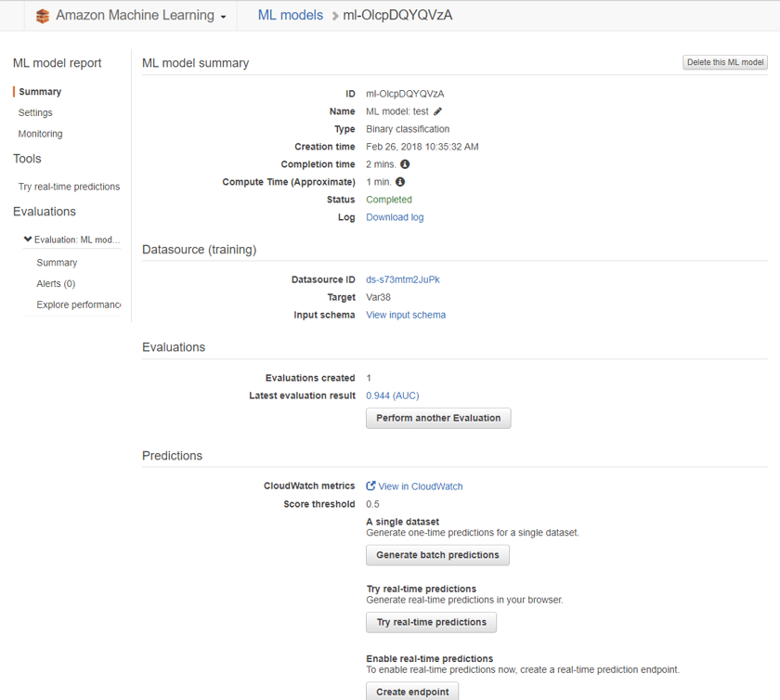Image resolution: width=780 pixels, height=700 pixels.
Task: Click the CloudWatch external link icon
Action: 370,486
